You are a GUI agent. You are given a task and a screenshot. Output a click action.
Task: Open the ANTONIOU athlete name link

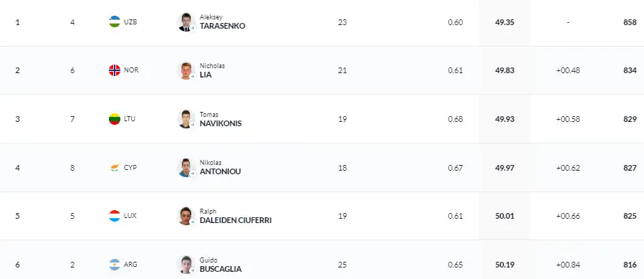click(220, 172)
